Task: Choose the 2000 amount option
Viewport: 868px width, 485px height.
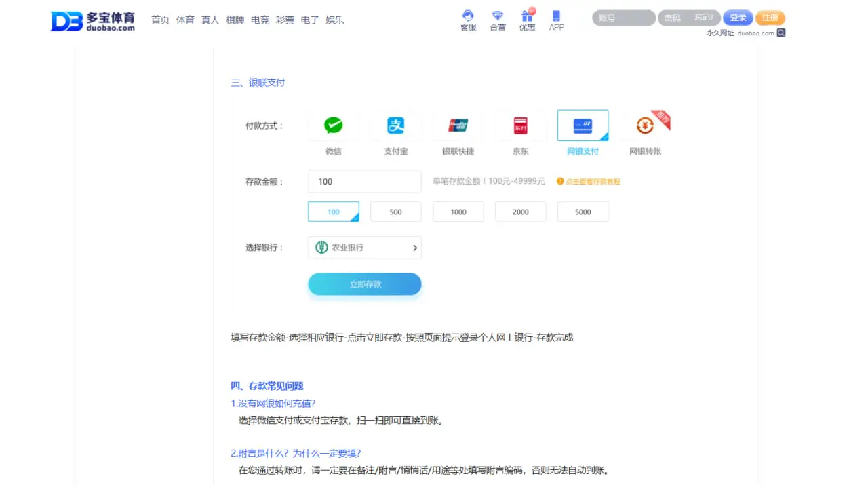Action: pyautogui.click(x=520, y=212)
